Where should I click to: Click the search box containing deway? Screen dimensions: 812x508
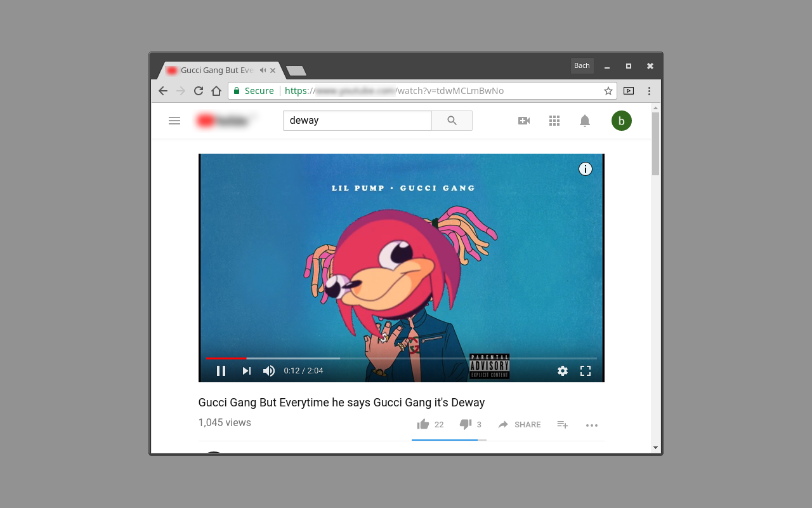pos(357,121)
